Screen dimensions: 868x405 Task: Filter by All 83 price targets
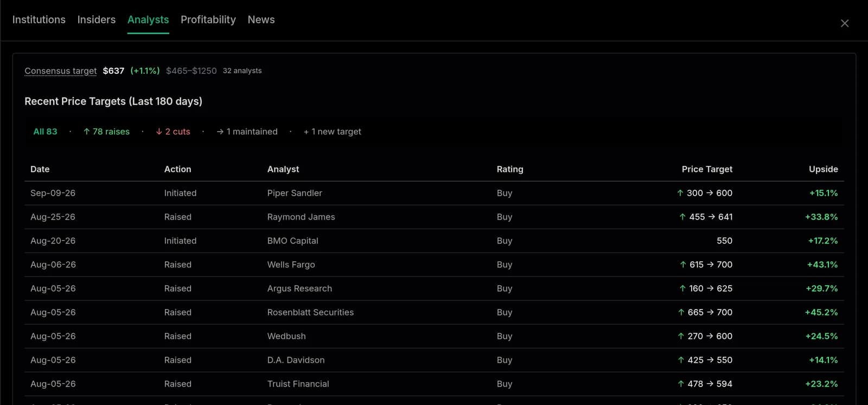point(45,131)
